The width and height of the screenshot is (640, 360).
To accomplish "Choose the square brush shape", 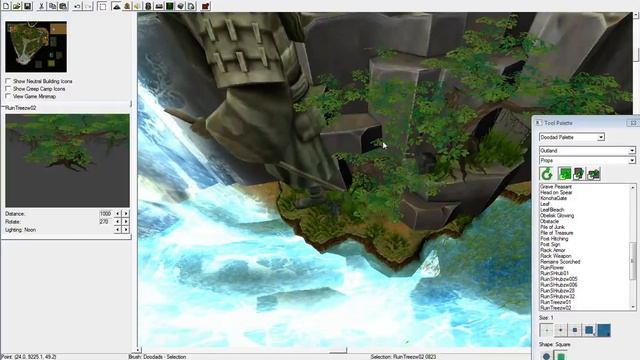I will 561,356.
